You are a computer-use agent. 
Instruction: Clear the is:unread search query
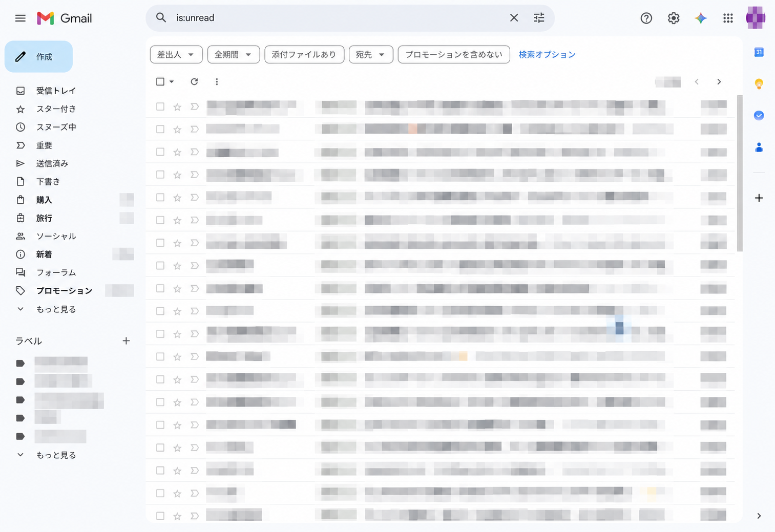coord(514,18)
